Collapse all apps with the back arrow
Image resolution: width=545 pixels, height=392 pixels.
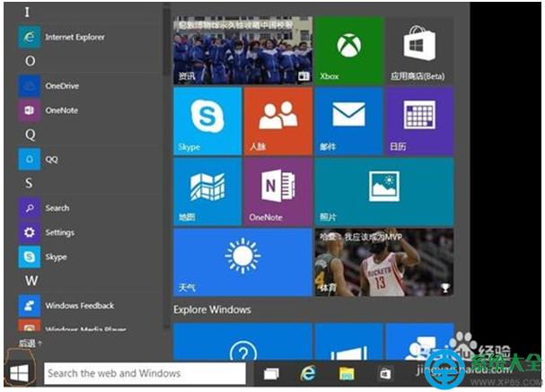[x=31, y=344]
